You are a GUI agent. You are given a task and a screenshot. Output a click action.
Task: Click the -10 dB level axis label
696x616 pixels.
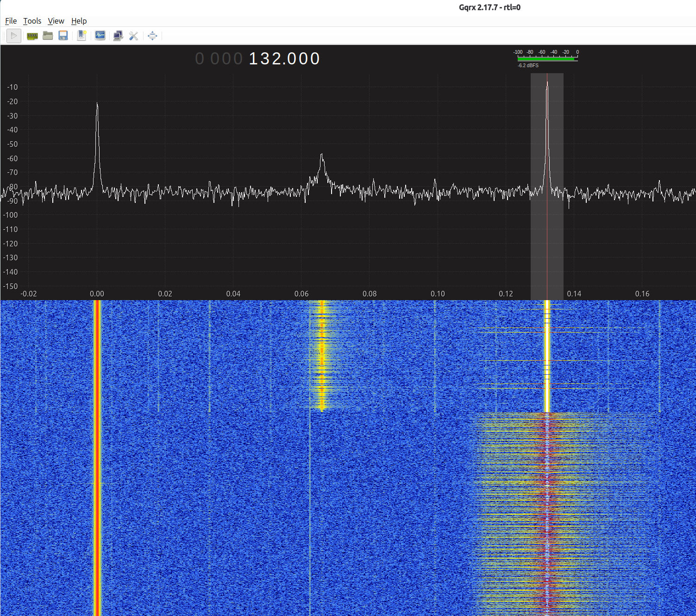pos(13,87)
